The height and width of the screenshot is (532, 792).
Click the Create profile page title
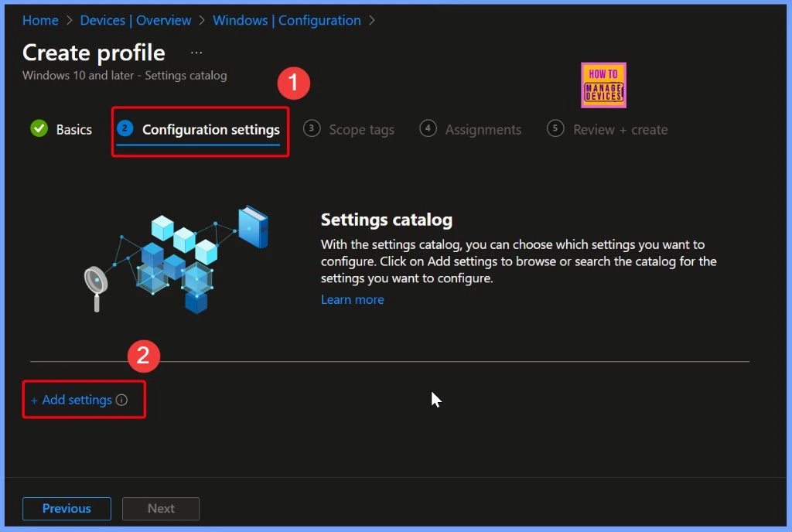[x=94, y=53]
